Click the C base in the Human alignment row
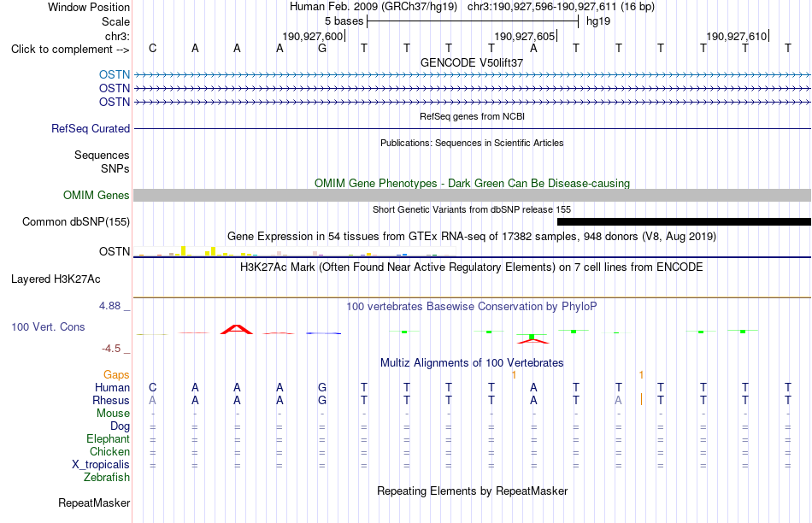Viewport: 812px width, 523px height. click(152, 387)
